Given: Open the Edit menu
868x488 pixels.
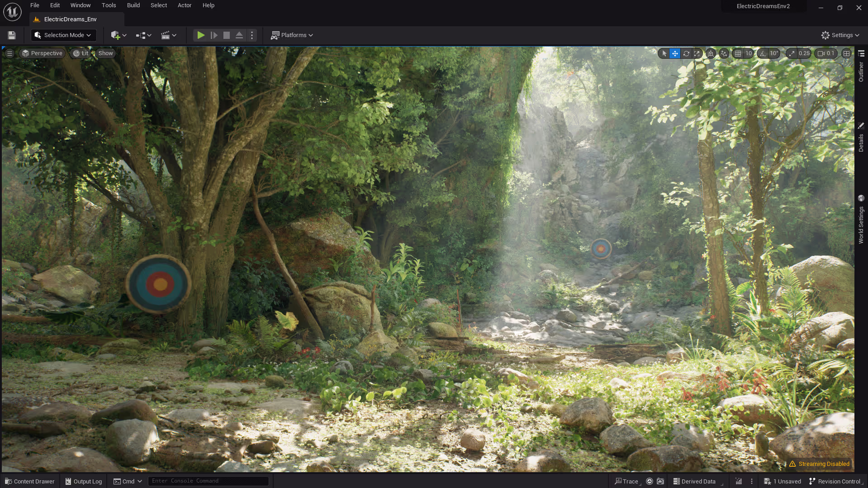Looking at the screenshot, I should coord(55,5).
